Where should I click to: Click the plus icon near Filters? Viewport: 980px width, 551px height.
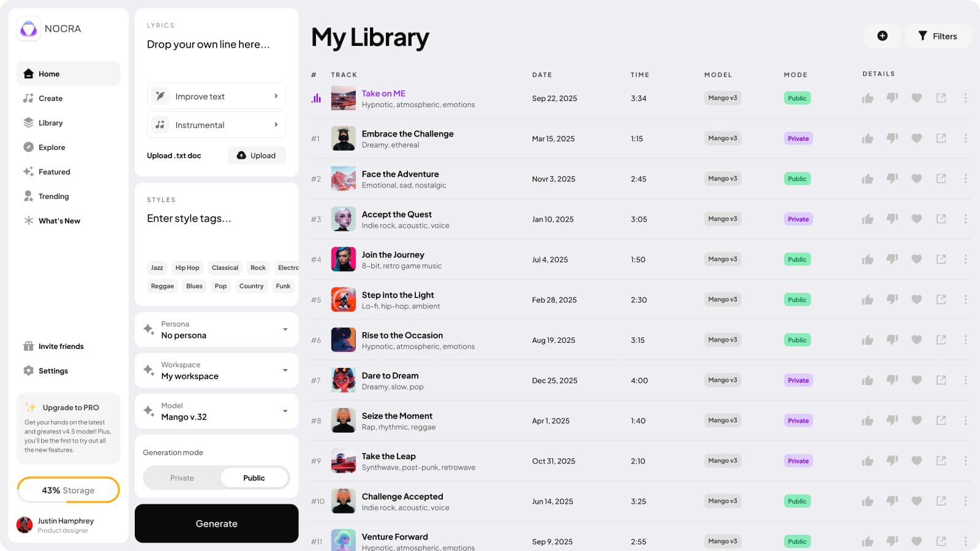point(882,36)
